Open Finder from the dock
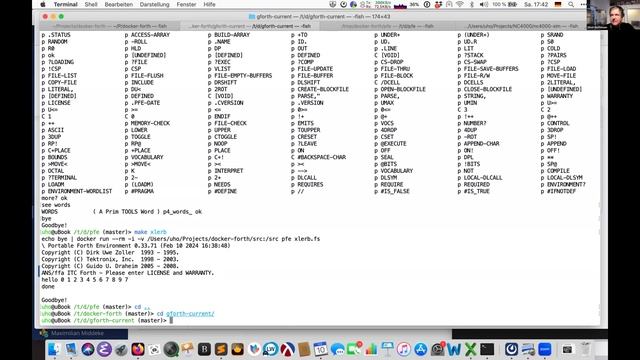 point(54,349)
